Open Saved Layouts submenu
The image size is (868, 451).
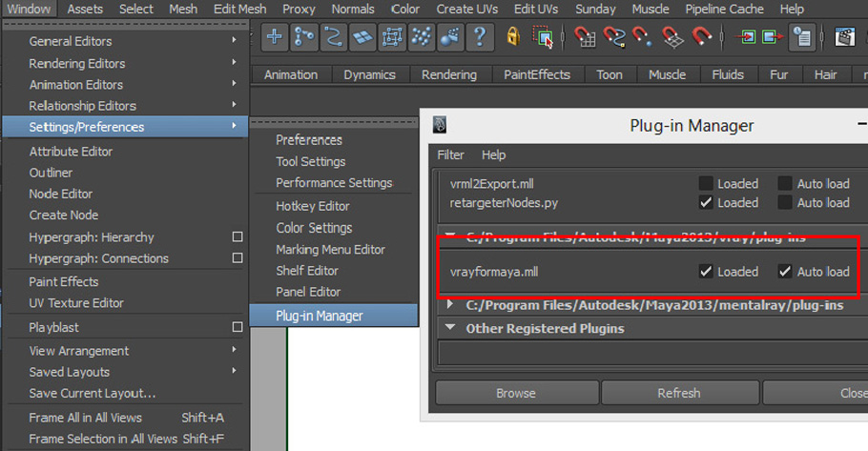(x=234, y=370)
